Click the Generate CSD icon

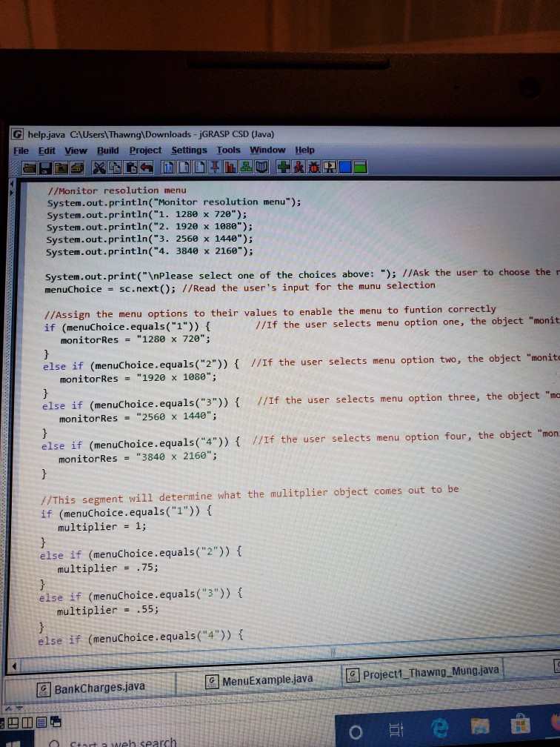(168, 167)
